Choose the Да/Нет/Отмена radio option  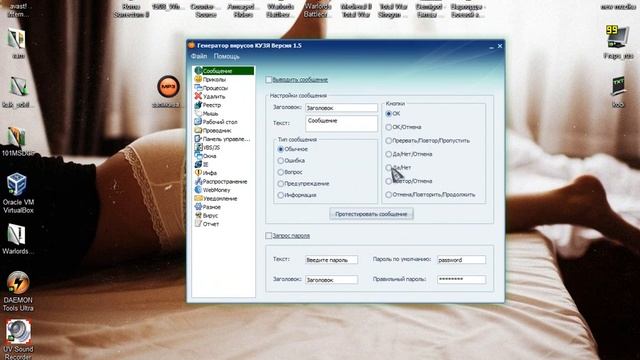click(x=389, y=154)
